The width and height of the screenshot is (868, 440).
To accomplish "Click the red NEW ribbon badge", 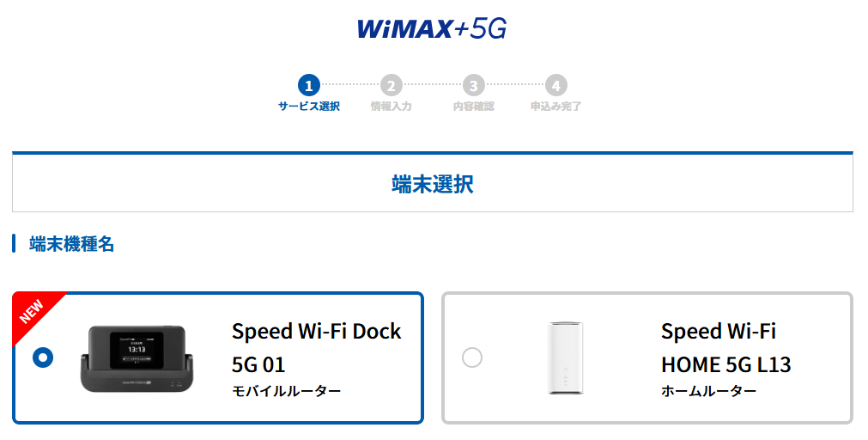I will point(32,311).
